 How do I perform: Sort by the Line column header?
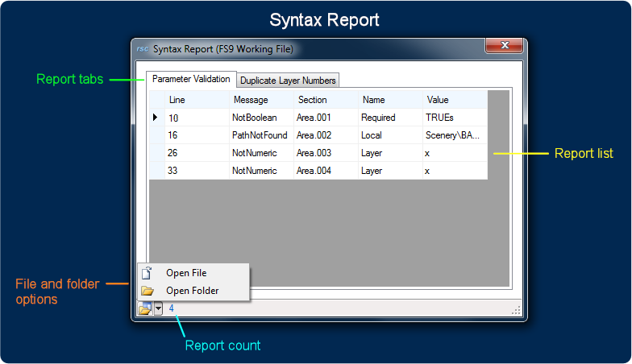(197, 100)
